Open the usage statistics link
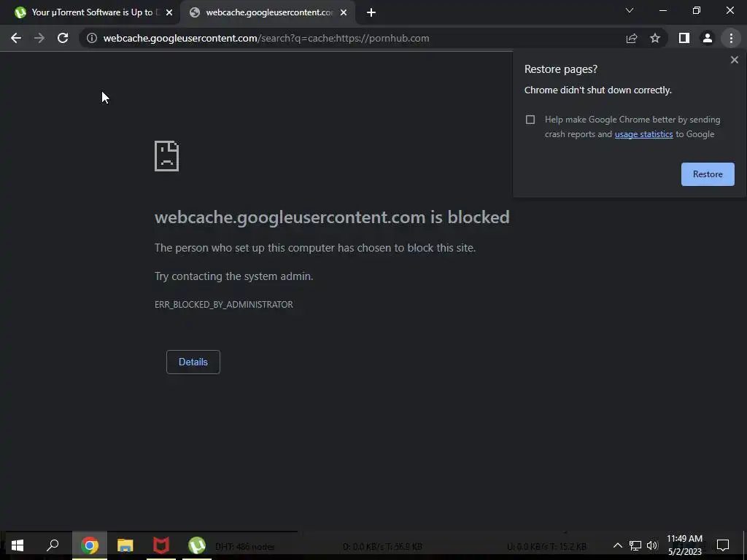Viewport: 747px width, 560px height. tap(643, 134)
